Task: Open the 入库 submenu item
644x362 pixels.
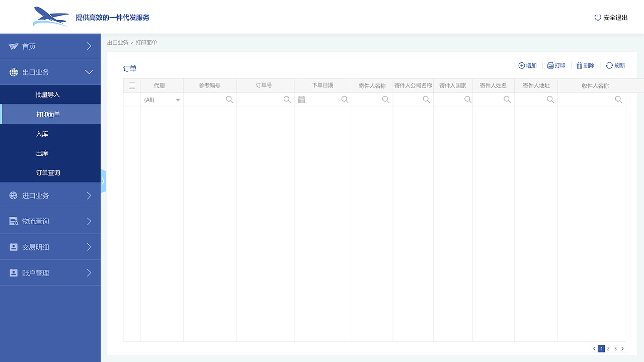Action: pos(50,134)
